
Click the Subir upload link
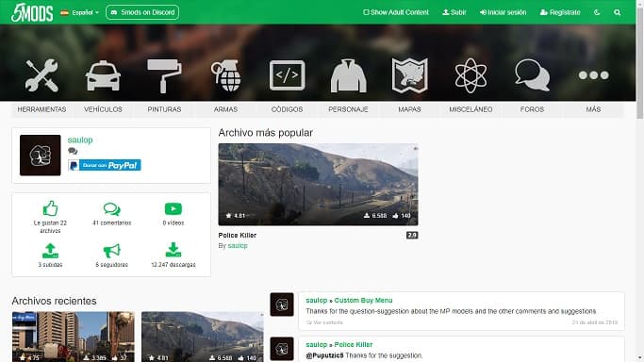454,12
